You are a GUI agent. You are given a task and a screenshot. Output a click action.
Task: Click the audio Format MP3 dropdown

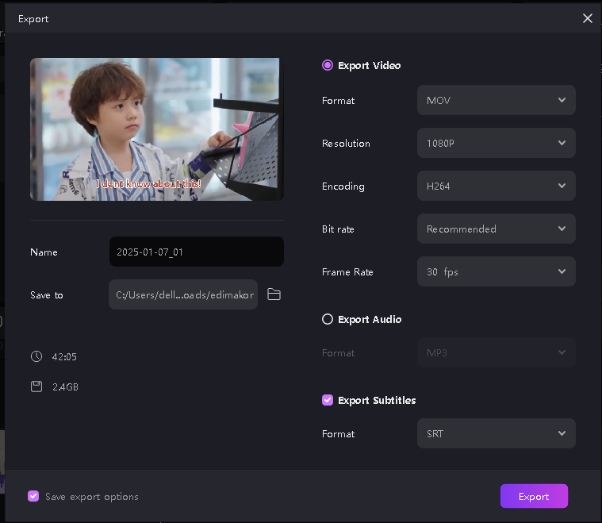495,352
